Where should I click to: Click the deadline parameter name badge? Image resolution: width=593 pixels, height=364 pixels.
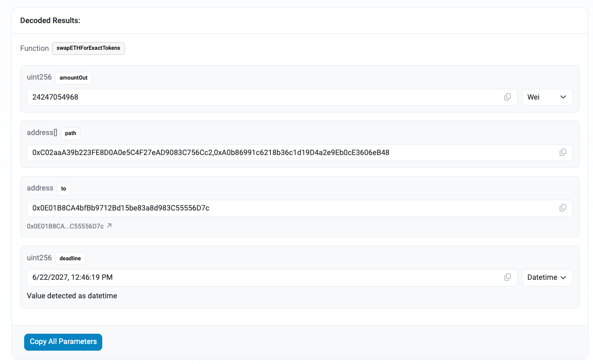(x=70, y=258)
